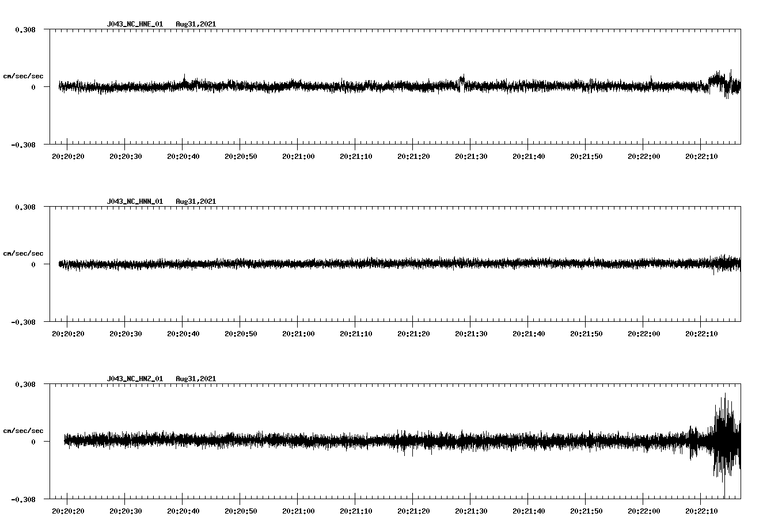Click the J043_NC_HNN_01 plot title

pos(135,202)
